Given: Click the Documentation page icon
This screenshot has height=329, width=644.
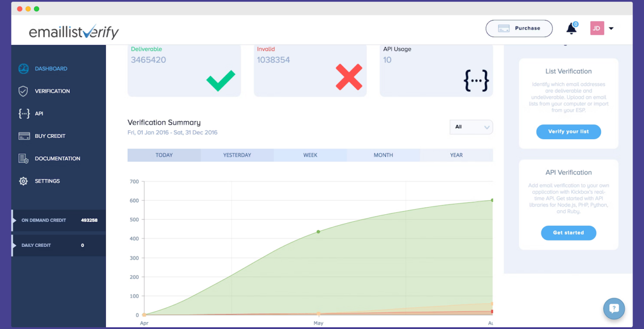Looking at the screenshot, I should [23, 158].
